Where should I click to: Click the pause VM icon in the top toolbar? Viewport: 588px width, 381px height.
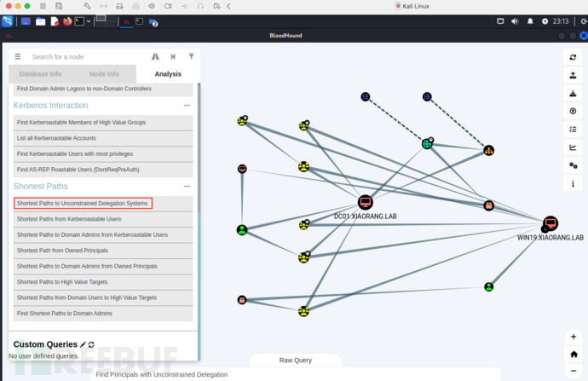pyautogui.click(x=43, y=6)
